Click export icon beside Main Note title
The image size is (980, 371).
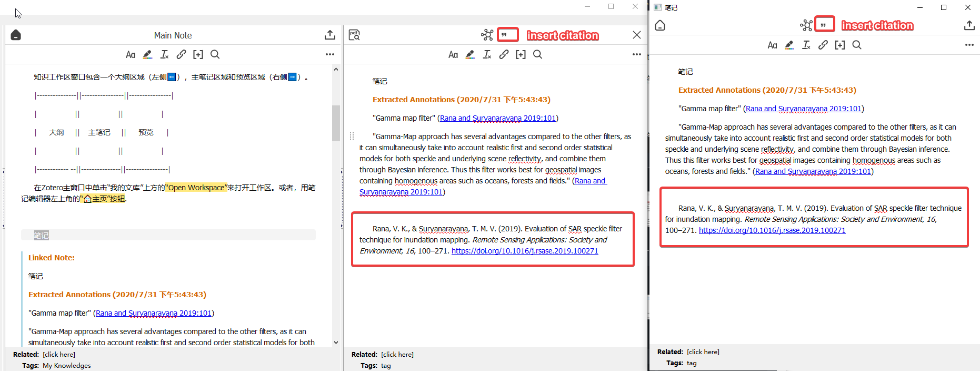point(330,35)
